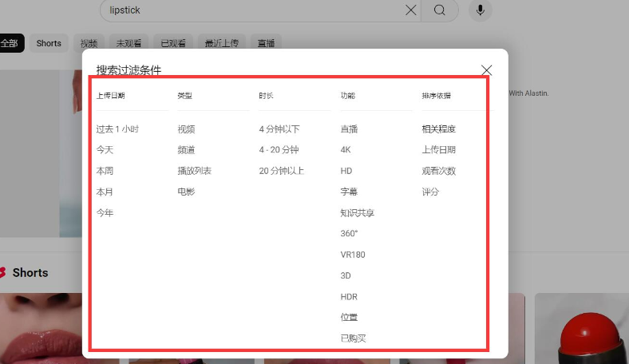The image size is (629, 364).
Task: Enable the 4K feature filter
Action: (x=346, y=150)
